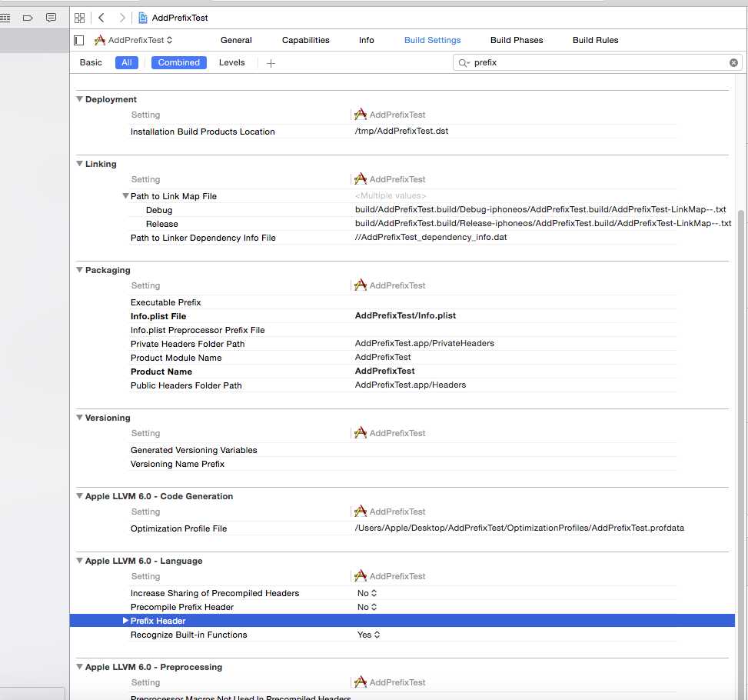Click the AddPrefixTest project file icon in the jump bar
Image resolution: width=748 pixels, height=700 pixels.
(x=143, y=18)
